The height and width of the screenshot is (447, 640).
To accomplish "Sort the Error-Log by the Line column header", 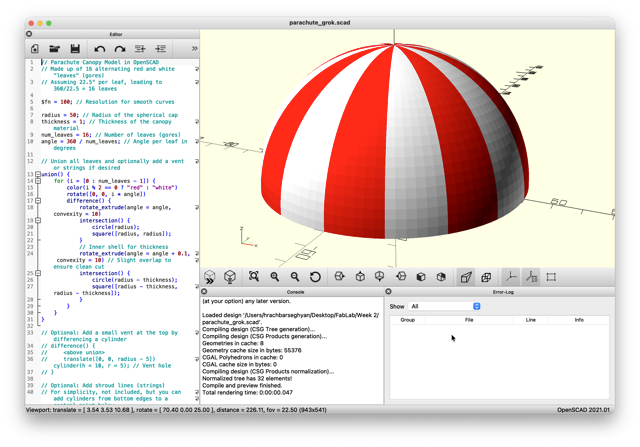I will [x=531, y=320].
